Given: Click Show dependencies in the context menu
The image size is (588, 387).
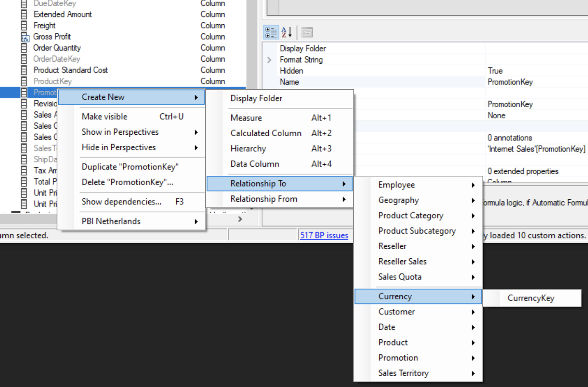Looking at the screenshot, I should click(x=122, y=202).
